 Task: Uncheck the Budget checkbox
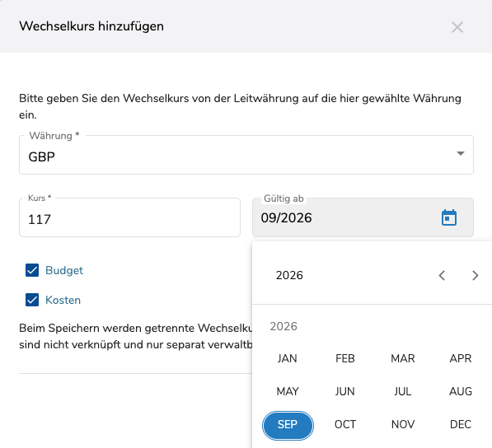pyautogui.click(x=32, y=270)
